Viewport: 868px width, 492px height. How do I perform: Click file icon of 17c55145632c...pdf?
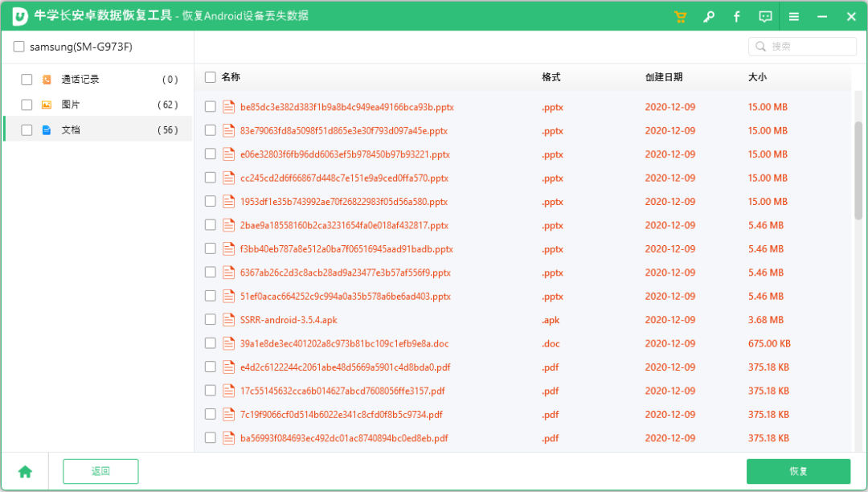228,391
